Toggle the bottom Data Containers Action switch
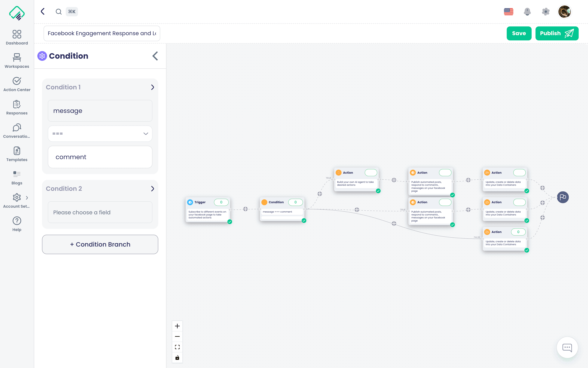 (x=518, y=232)
